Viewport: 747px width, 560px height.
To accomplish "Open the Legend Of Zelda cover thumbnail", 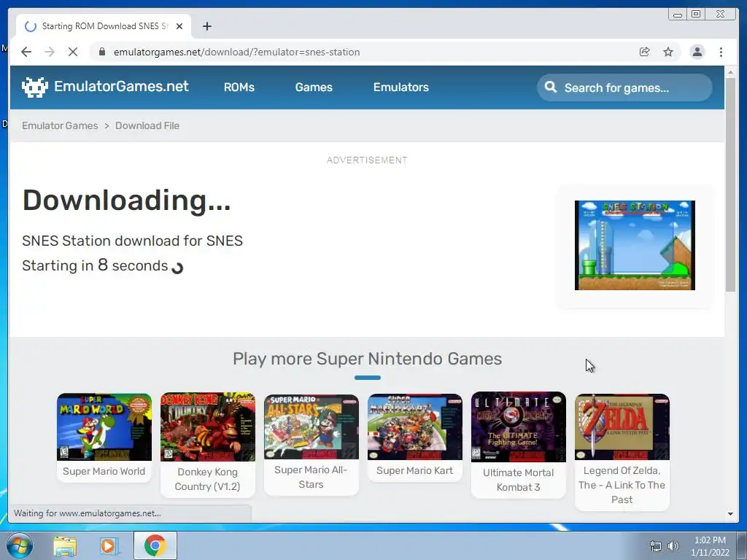I will pos(622,427).
